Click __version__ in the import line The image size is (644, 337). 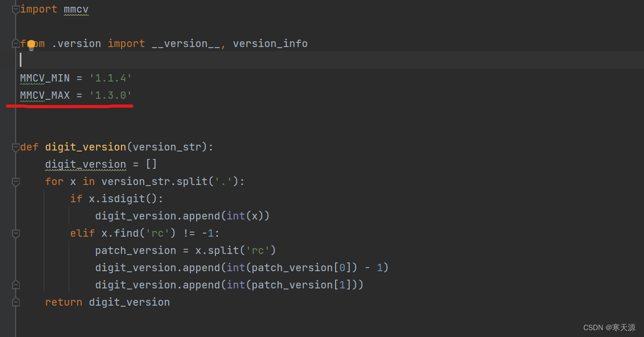186,44
